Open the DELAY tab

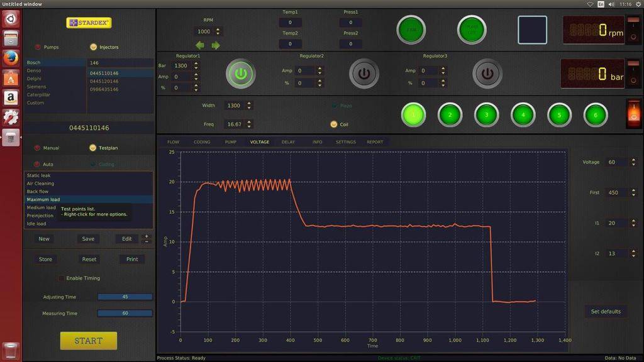coord(288,142)
